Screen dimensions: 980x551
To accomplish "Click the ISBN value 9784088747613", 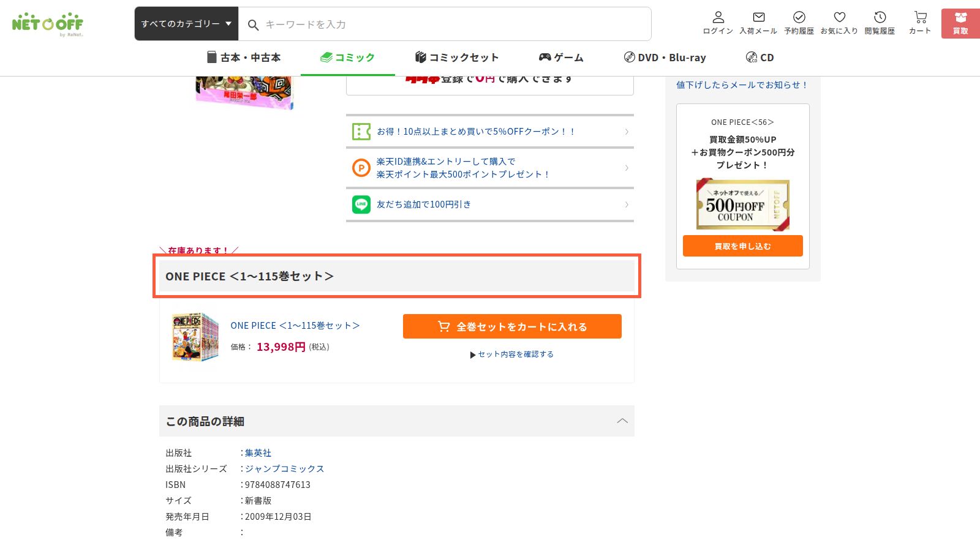I will pos(277,485).
